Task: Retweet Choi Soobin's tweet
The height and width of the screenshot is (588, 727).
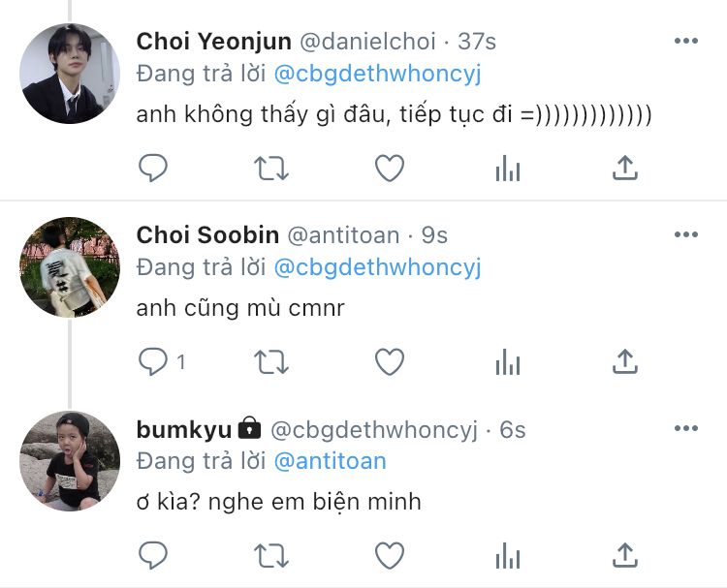Action: tap(271, 362)
